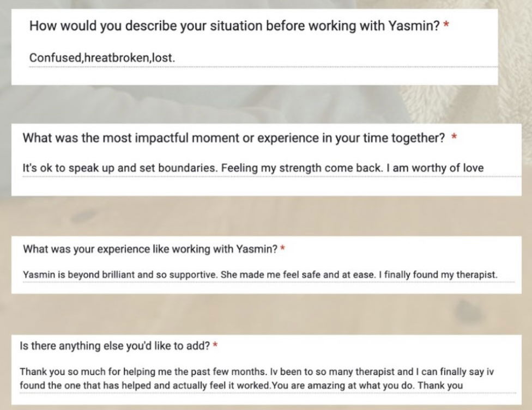Focus the answer starting "Thank you so much for helping"
This screenshot has height=410, width=532.
coord(268,379)
